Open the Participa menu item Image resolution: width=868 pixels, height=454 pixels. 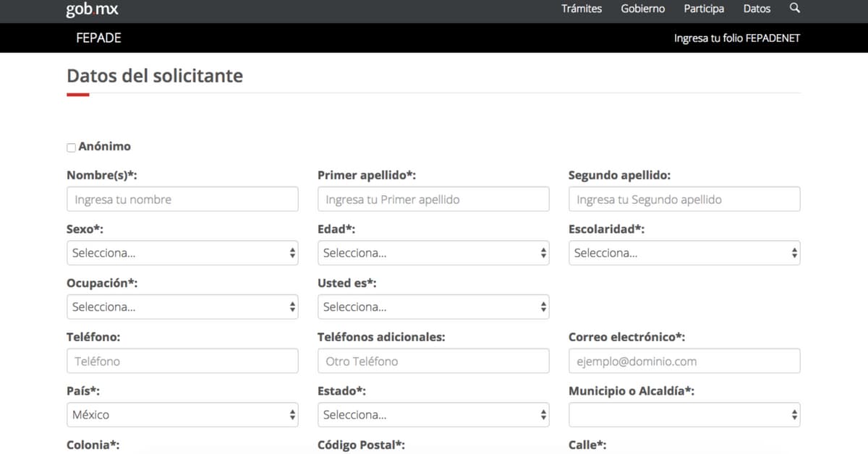click(704, 9)
